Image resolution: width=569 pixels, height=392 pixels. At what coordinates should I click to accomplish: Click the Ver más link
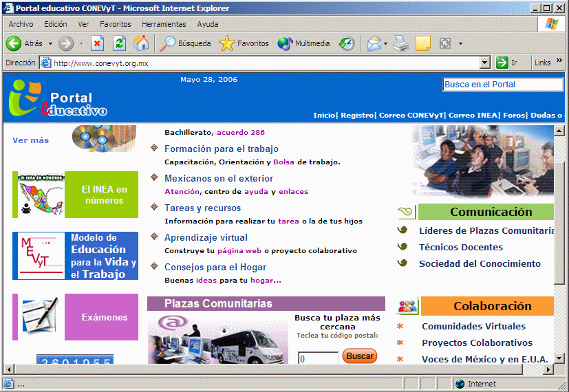(x=30, y=140)
